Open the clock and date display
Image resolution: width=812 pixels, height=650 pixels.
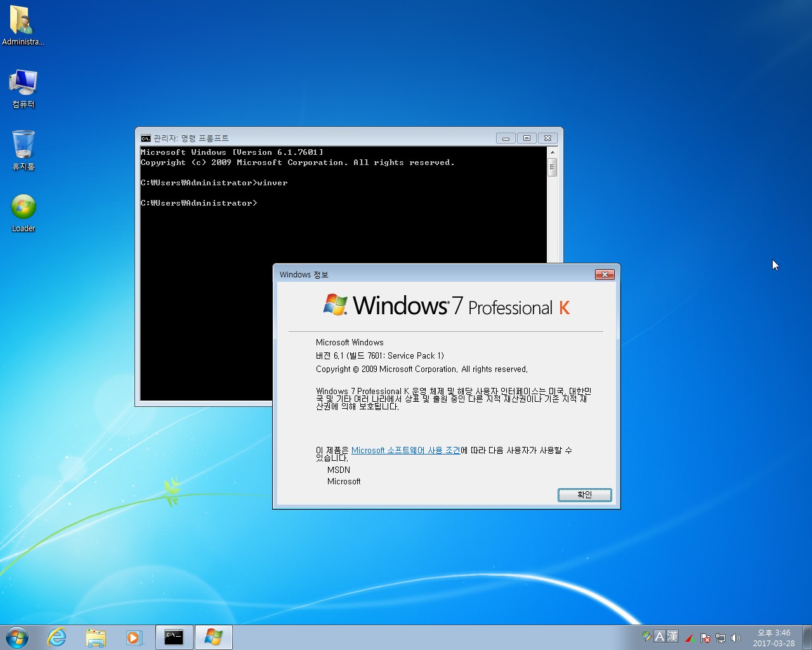[773, 638]
